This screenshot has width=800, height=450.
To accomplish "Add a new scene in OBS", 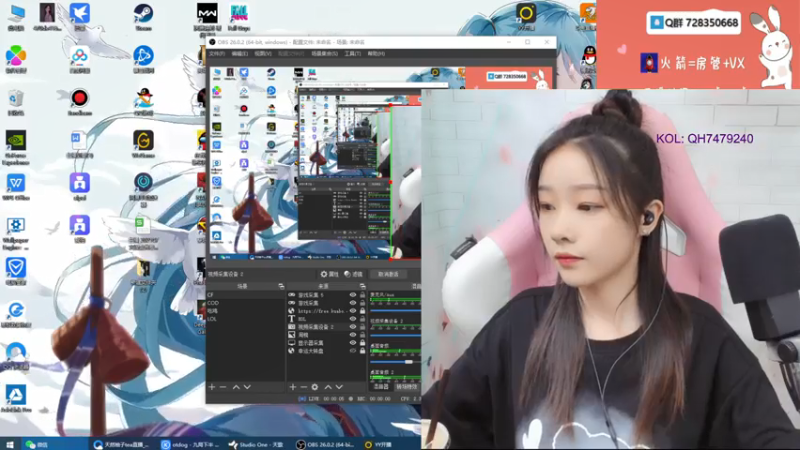I will pos(212,387).
